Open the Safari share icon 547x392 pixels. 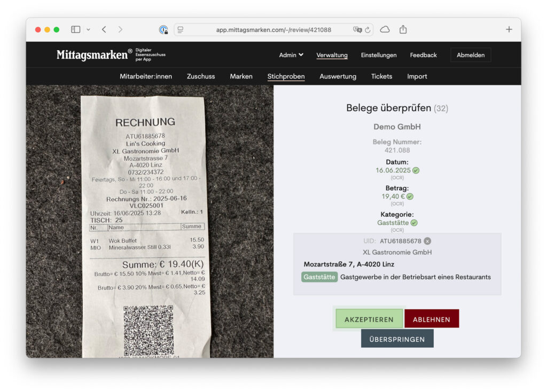click(x=403, y=29)
